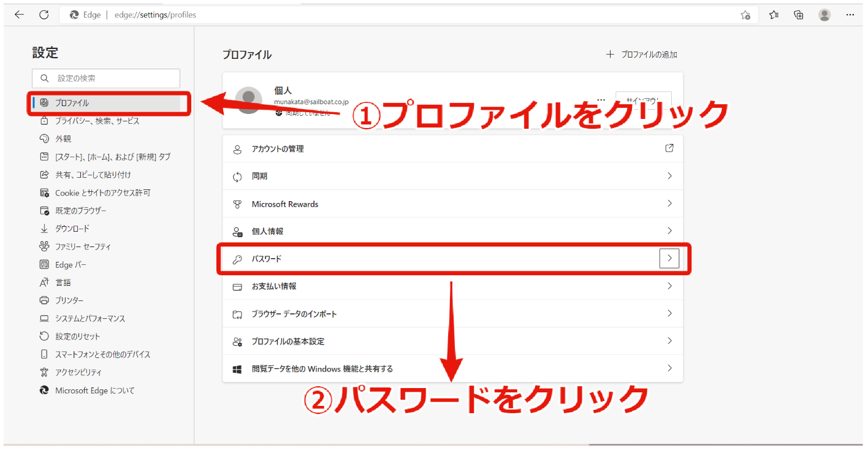Click the external link icon on アカウントの管理
868x450 pixels.
(669, 148)
